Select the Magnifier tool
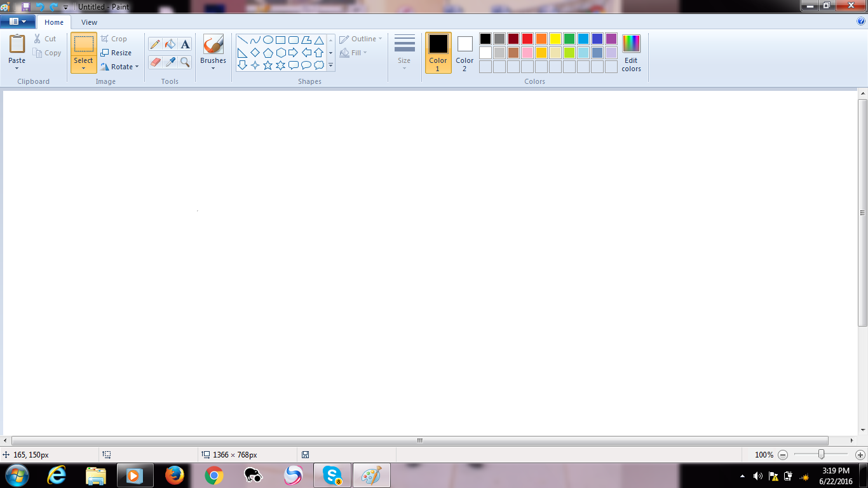 [185, 62]
